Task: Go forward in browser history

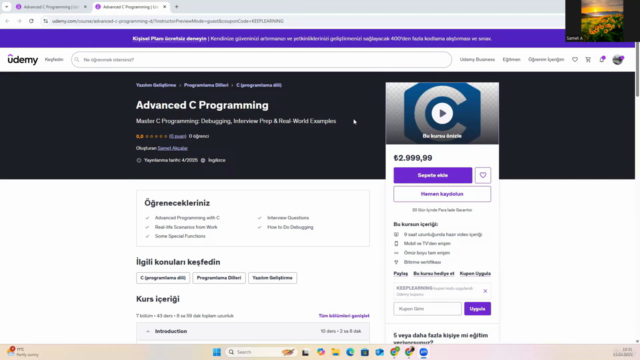Action: [19, 21]
